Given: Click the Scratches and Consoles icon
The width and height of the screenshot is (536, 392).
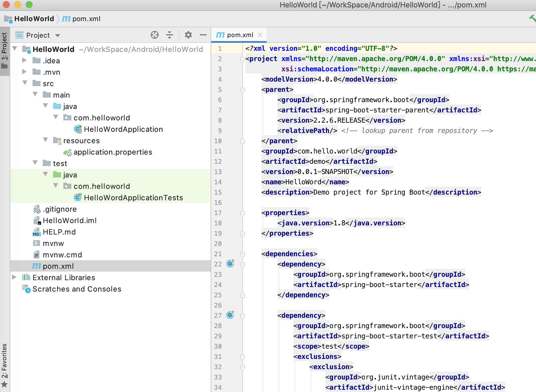Looking at the screenshot, I should click(x=26, y=289).
